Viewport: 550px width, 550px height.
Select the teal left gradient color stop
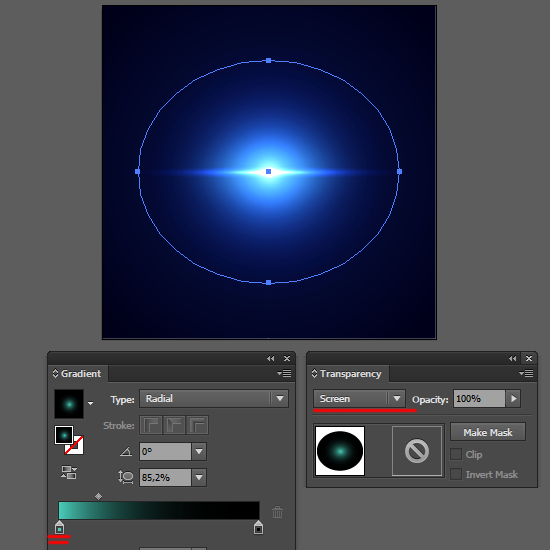[60, 527]
